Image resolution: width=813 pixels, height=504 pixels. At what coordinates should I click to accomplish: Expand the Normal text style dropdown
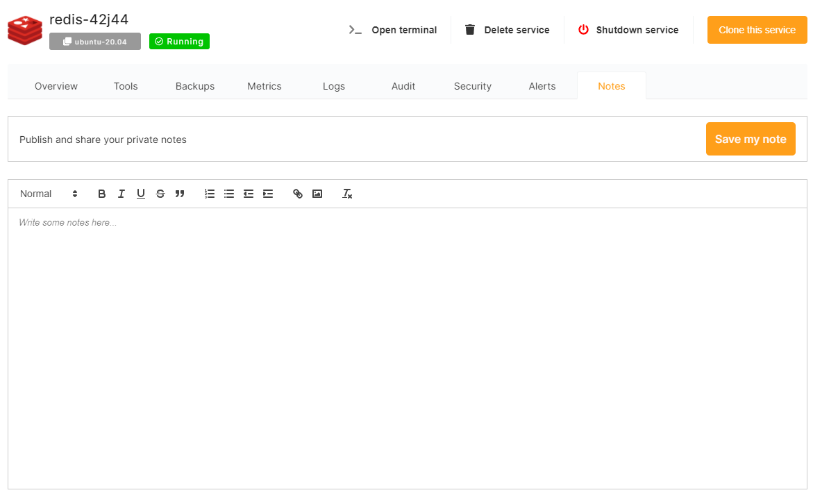pyautogui.click(x=49, y=194)
